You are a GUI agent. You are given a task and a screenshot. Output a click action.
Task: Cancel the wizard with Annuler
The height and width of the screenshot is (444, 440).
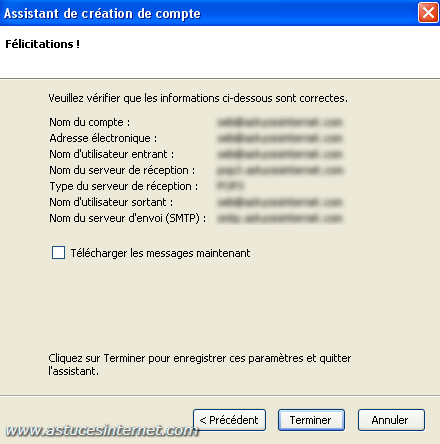pos(391,420)
